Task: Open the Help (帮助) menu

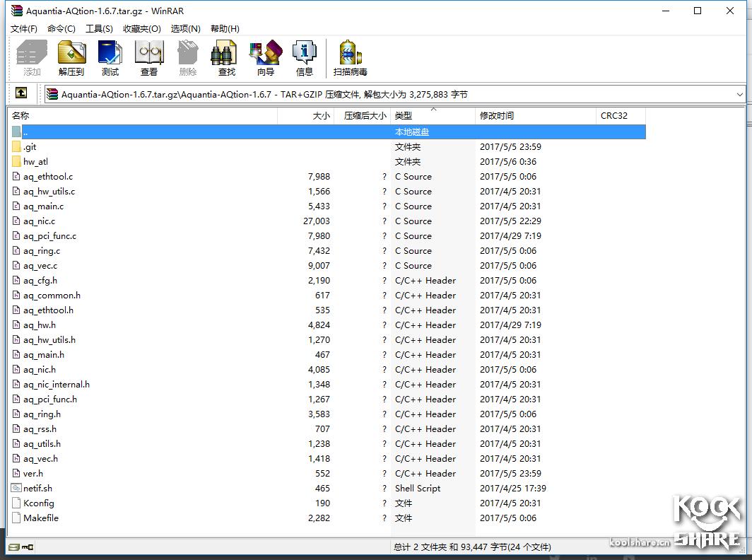Action: tap(225, 28)
